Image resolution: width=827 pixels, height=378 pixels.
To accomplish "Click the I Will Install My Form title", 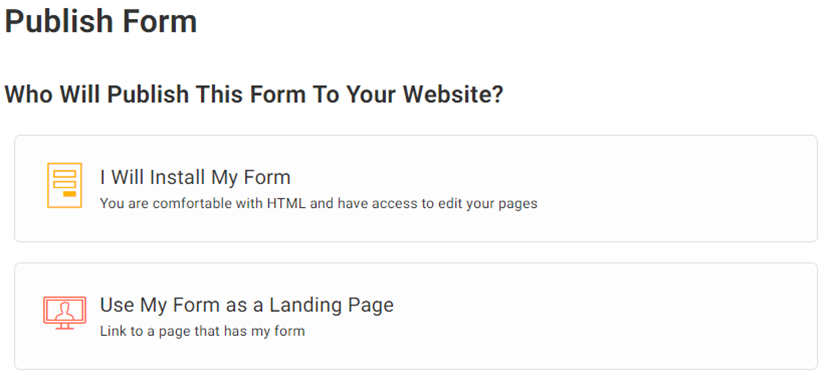I will click(x=195, y=177).
